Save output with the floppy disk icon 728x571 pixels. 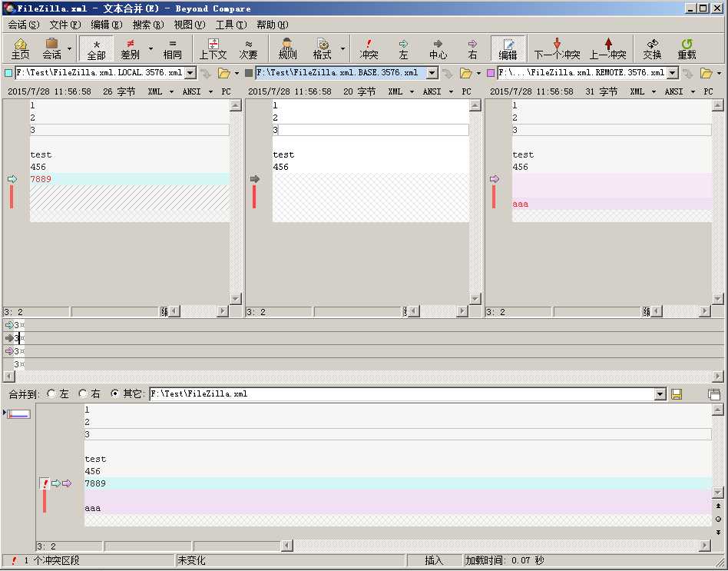[x=677, y=394]
